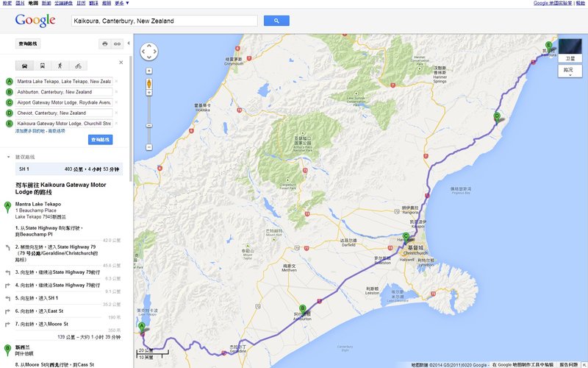Screen dimensions: 588x368
Task: Close the directions panel with the X
Action: (x=121, y=63)
